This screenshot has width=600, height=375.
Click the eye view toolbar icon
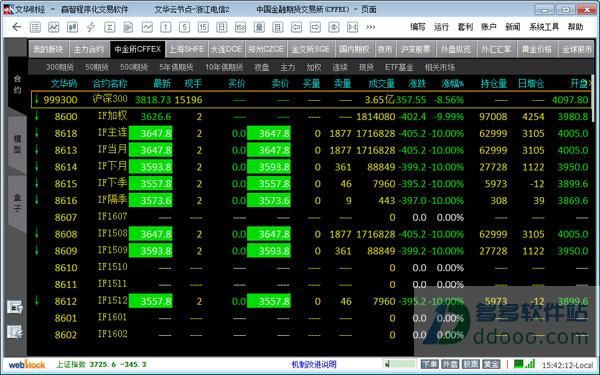tap(334, 27)
